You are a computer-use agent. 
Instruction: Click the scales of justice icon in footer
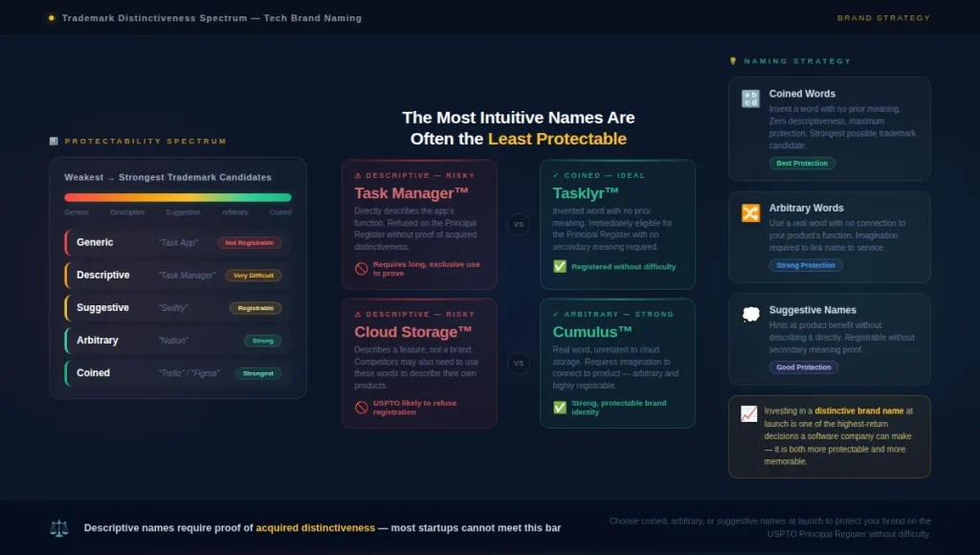point(58,528)
